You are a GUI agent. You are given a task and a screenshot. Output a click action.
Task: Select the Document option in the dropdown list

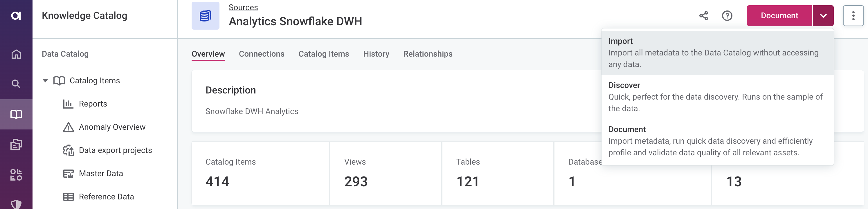click(717, 141)
